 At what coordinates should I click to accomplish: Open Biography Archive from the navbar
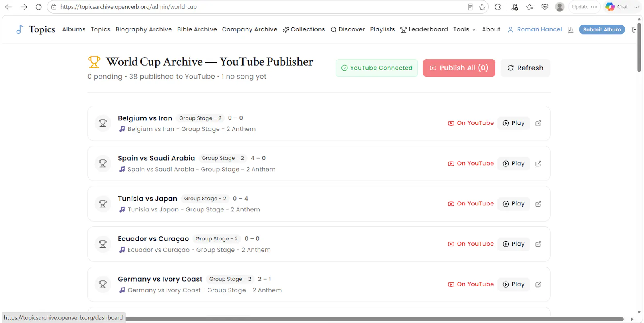tap(144, 29)
